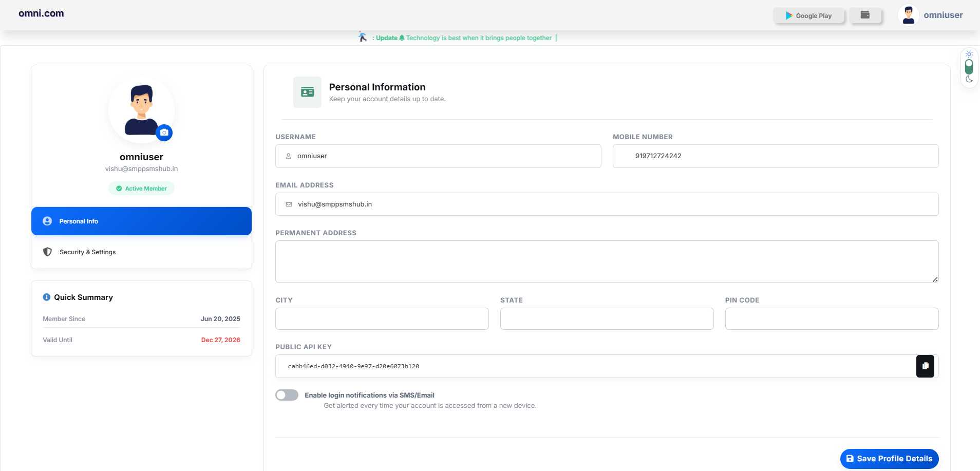
Task: Click the Personal Information ID card icon
Action: coord(307,92)
